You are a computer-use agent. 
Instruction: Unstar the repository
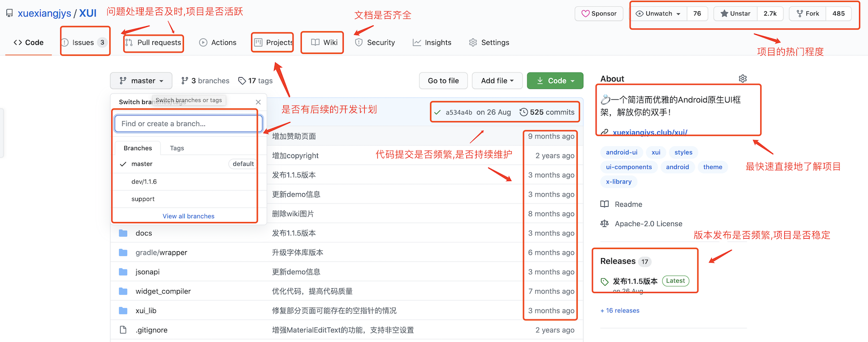[x=736, y=14]
